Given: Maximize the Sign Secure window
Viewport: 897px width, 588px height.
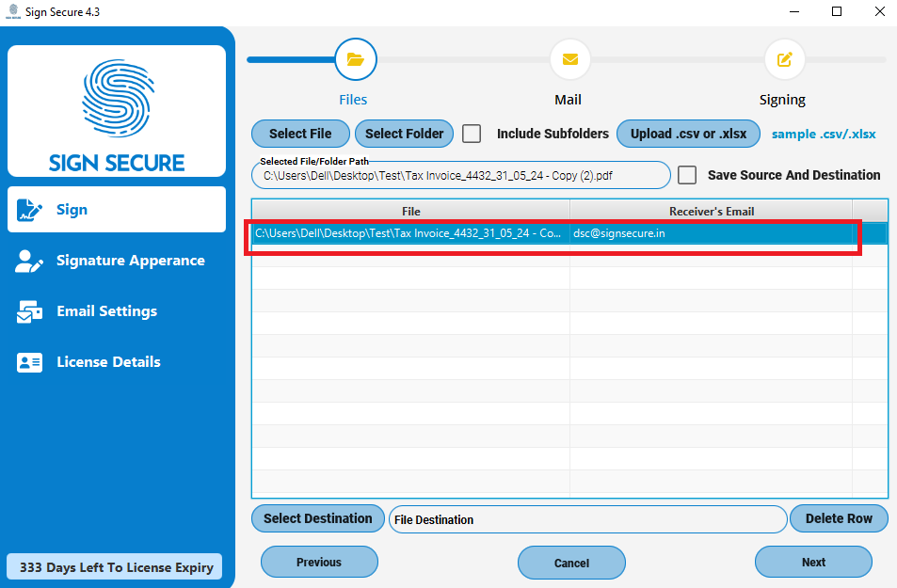Looking at the screenshot, I should click(x=837, y=11).
